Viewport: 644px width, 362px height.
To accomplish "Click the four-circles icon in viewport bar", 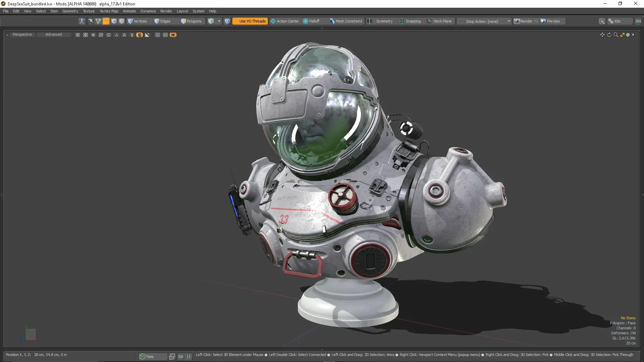I will (x=86, y=35).
